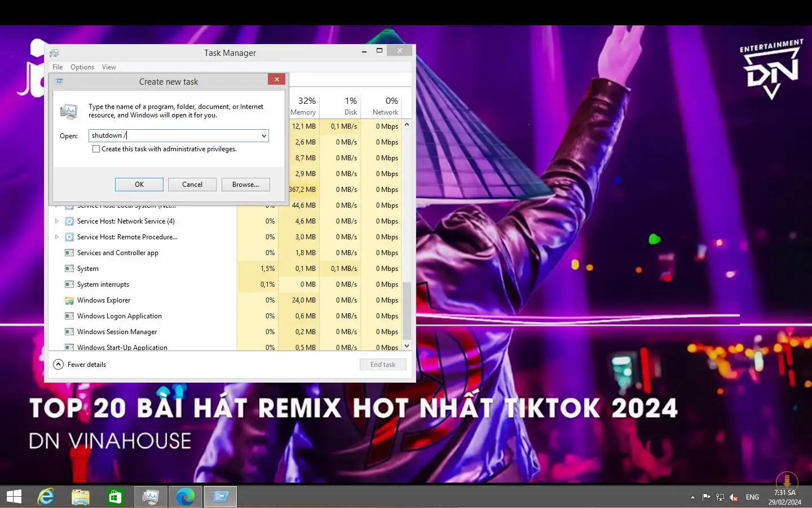Image resolution: width=812 pixels, height=508 pixels.
Task: Open the File menu in Task Manager
Action: (58, 67)
